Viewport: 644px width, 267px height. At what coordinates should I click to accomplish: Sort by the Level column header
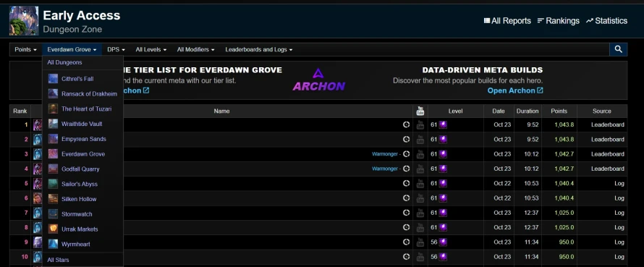pos(455,111)
